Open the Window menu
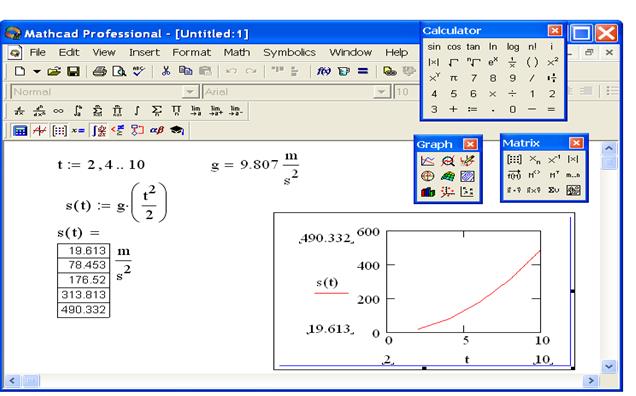636x396 pixels. (350, 52)
